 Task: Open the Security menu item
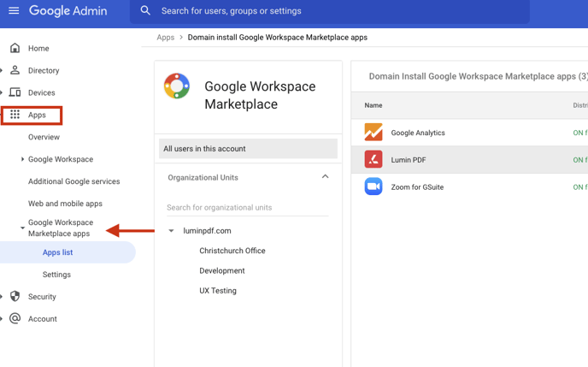[42, 297]
